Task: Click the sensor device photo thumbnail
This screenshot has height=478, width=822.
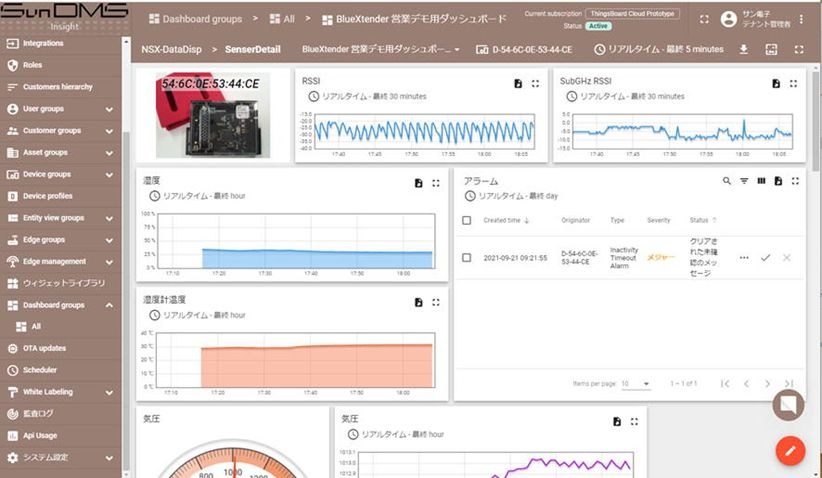Action: pyautogui.click(x=212, y=114)
